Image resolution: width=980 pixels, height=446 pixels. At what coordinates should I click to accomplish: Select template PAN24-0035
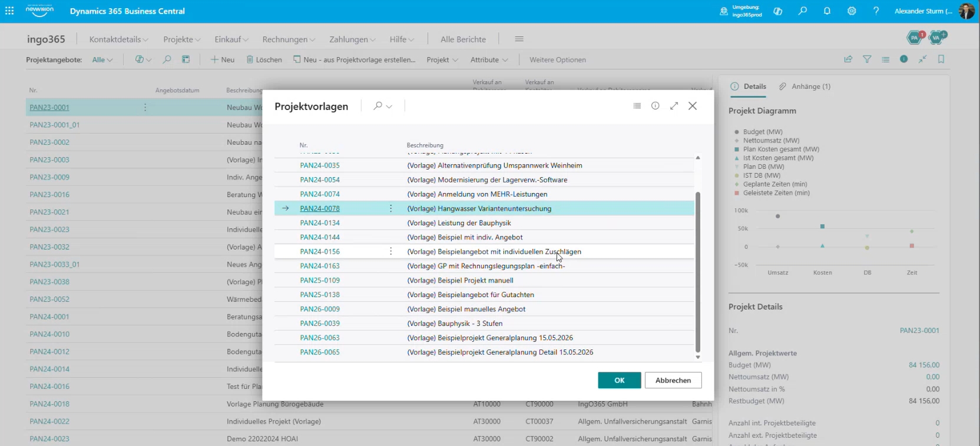coord(320,165)
